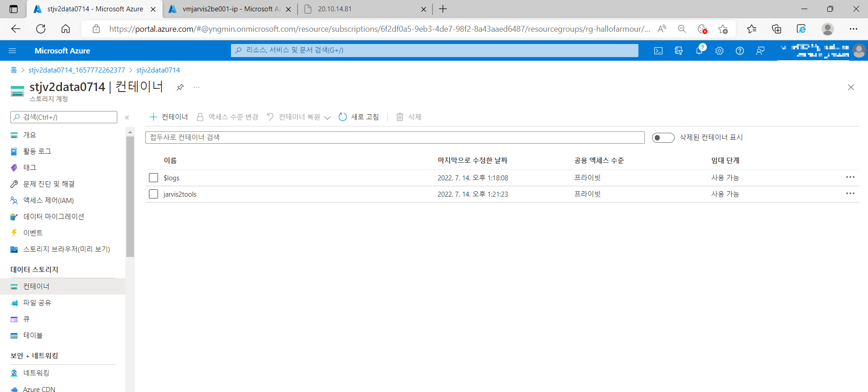Open 활동 로그 in the sidebar
Image resolution: width=868 pixels, height=392 pixels.
click(37, 151)
